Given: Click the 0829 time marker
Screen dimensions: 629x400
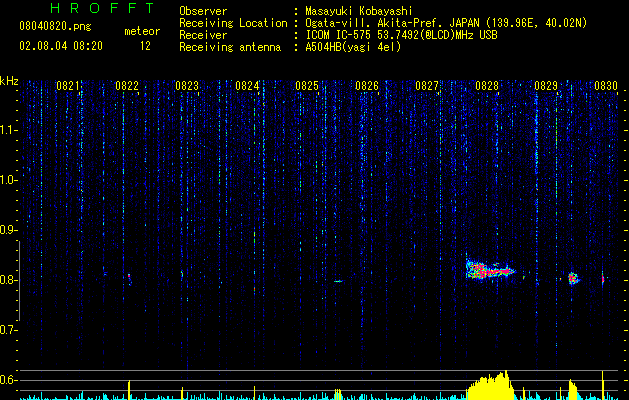Looking at the screenshot, I should point(546,85).
